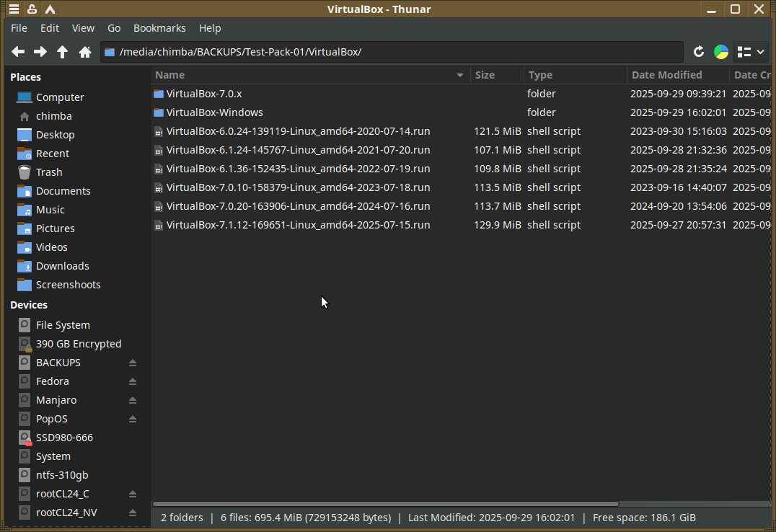Open the Bookmarks menu
The image size is (776, 532).
pos(159,28)
